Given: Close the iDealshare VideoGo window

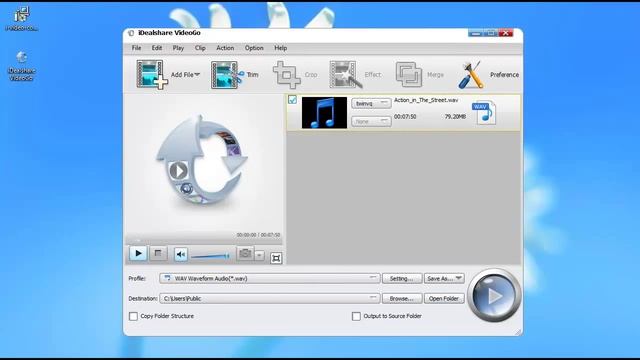Looking at the screenshot, I should pos(506,33).
